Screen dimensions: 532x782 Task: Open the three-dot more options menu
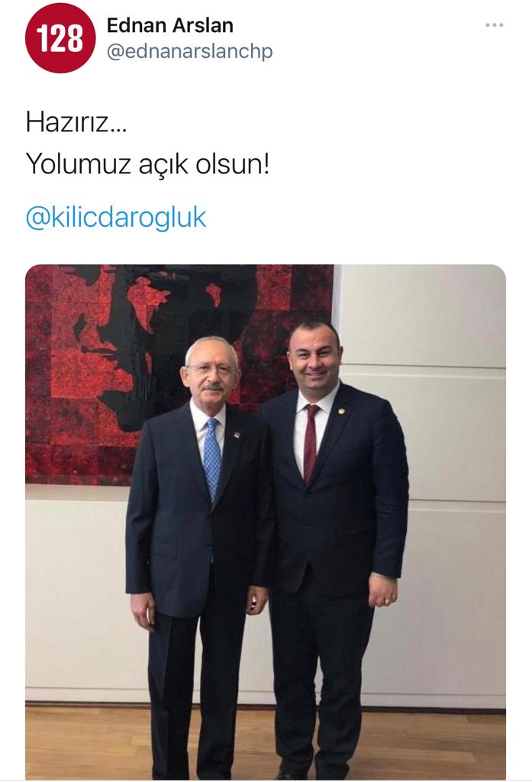click(494, 25)
